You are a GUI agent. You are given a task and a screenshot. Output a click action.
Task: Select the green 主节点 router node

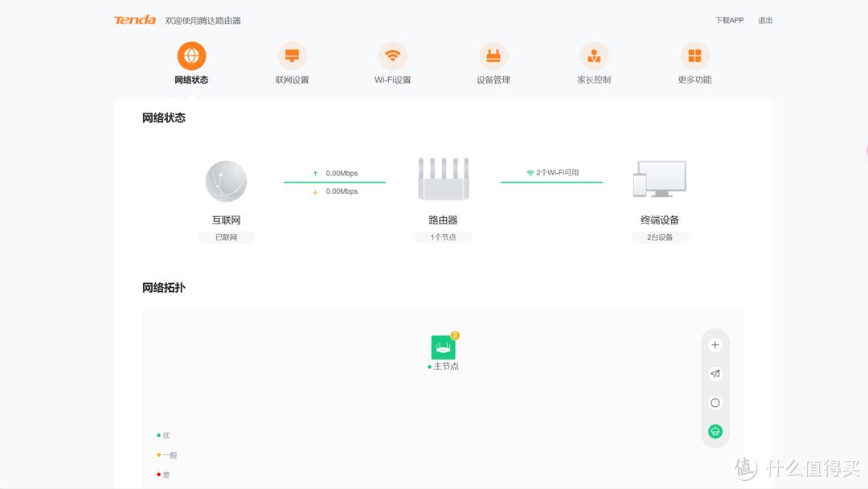[x=443, y=347]
